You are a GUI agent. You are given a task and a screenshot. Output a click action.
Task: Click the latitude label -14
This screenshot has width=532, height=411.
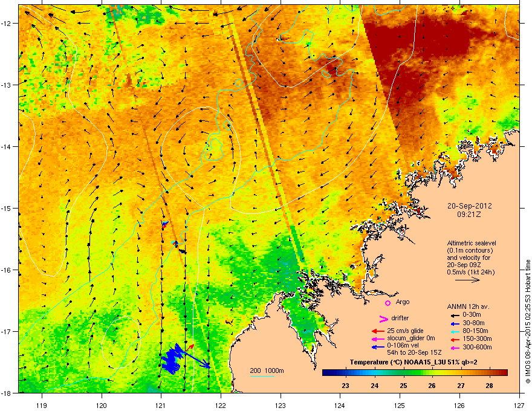[6, 146]
